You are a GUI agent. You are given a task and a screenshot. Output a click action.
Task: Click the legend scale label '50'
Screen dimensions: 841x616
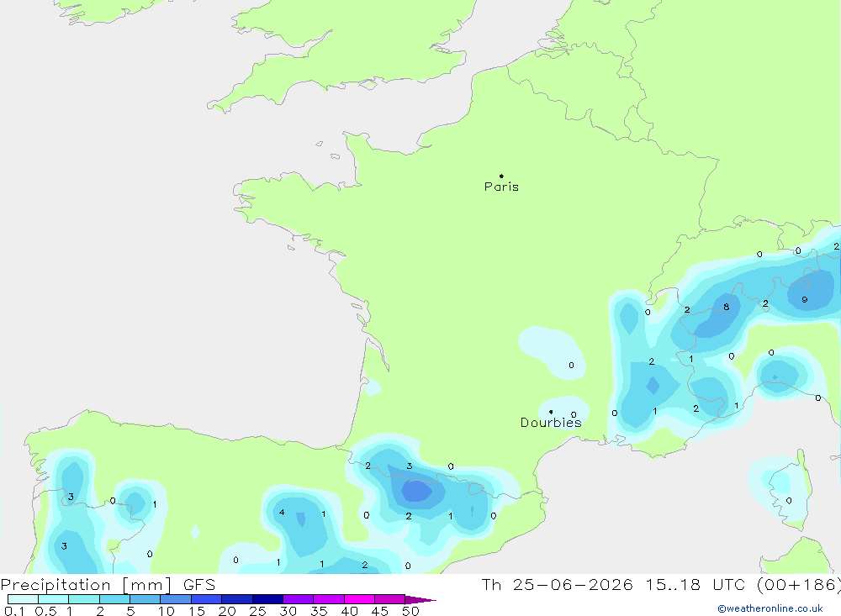coord(411,611)
